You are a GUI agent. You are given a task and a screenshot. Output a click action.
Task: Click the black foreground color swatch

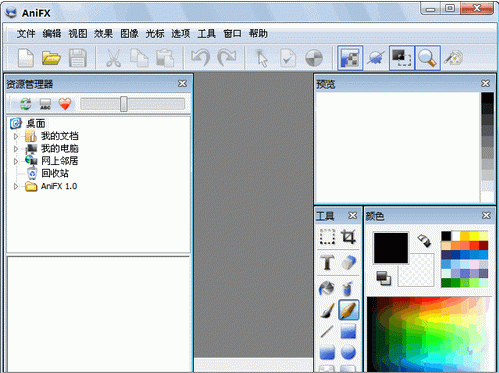tap(391, 248)
